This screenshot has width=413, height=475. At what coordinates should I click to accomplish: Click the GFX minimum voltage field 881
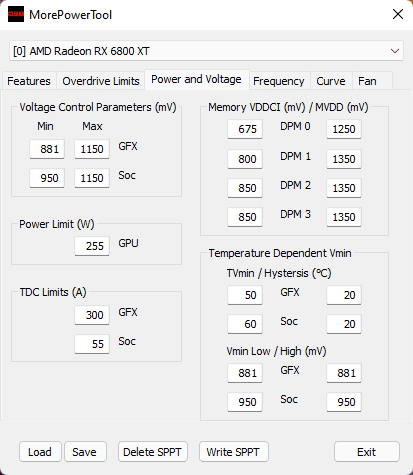[x=47, y=149]
